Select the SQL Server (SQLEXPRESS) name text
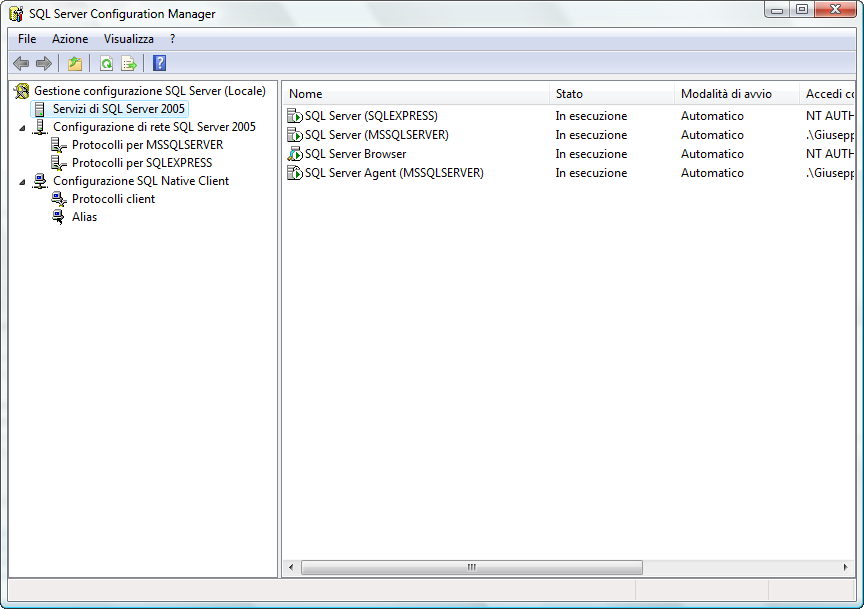Image resolution: width=864 pixels, height=609 pixels. point(371,116)
